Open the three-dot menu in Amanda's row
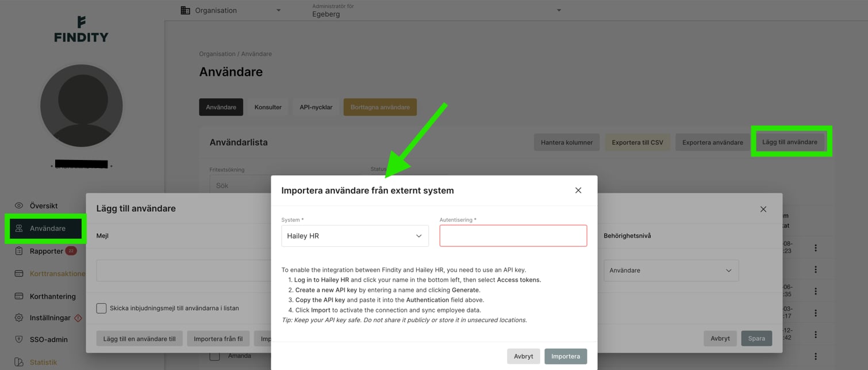This screenshot has height=370, width=868. click(815, 356)
